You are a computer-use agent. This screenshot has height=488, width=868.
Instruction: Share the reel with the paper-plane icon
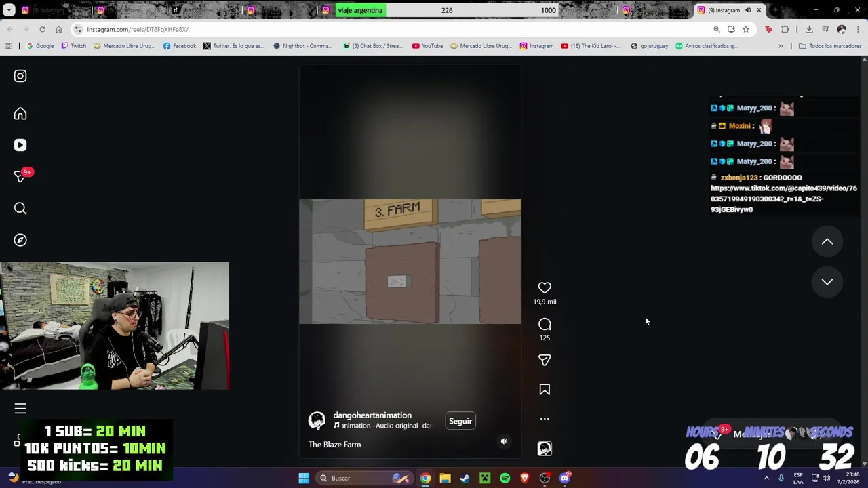(545, 360)
